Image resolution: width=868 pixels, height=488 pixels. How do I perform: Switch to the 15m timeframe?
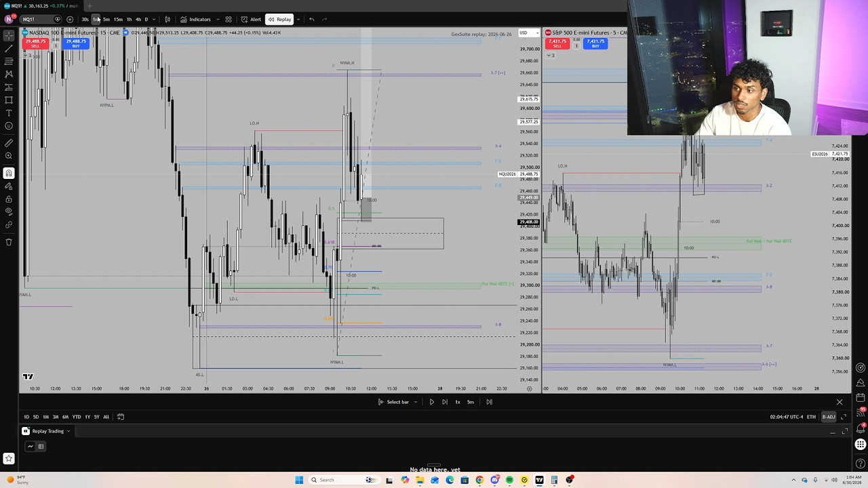coord(118,19)
